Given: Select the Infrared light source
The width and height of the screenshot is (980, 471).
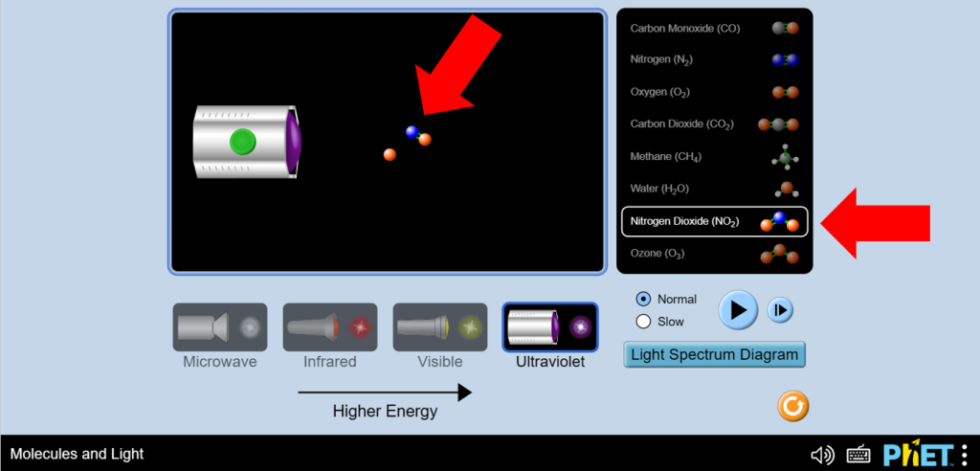Looking at the screenshot, I should [x=330, y=327].
